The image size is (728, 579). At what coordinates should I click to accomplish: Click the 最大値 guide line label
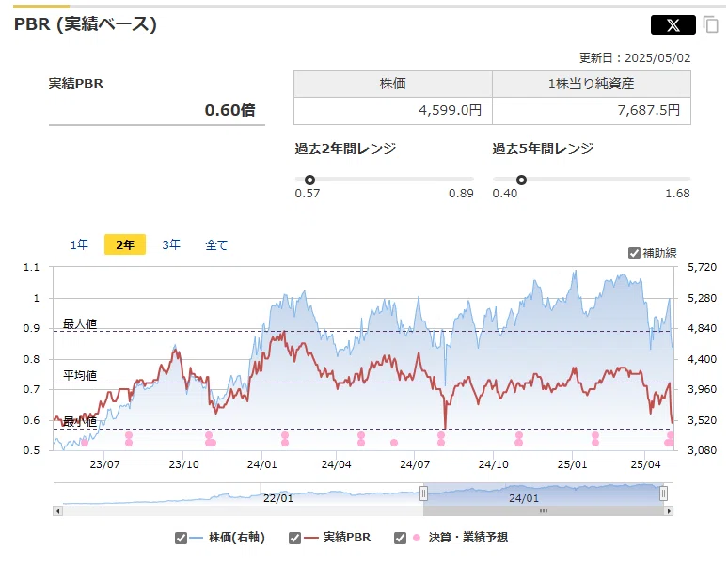pyautogui.click(x=80, y=323)
